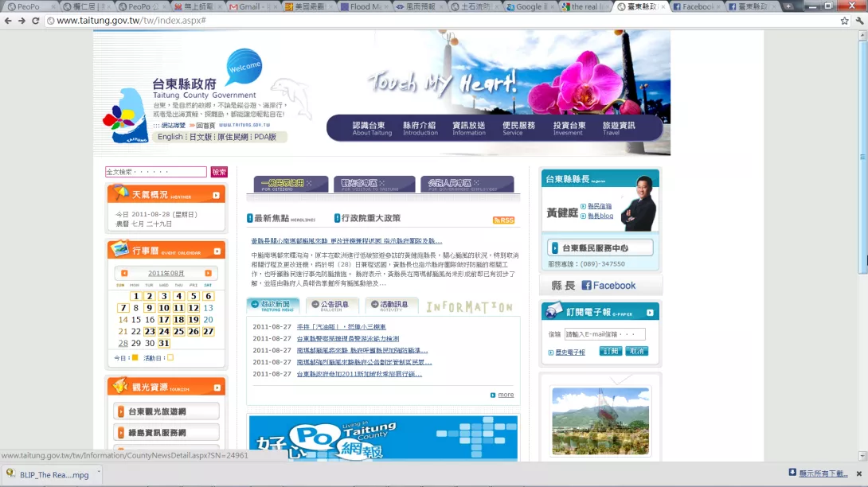Click the Tourism fish icon
Image resolution: width=868 pixels, height=487 pixels.
[120, 385]
